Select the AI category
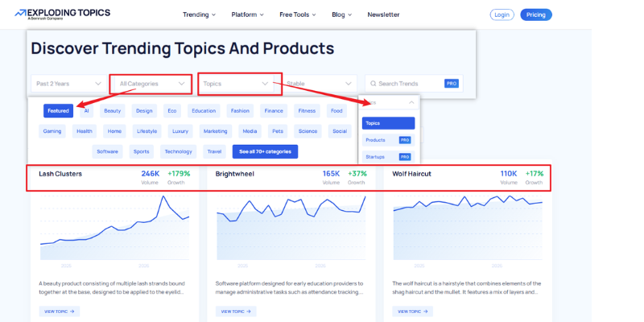644x322 pixels. (86, 111)
